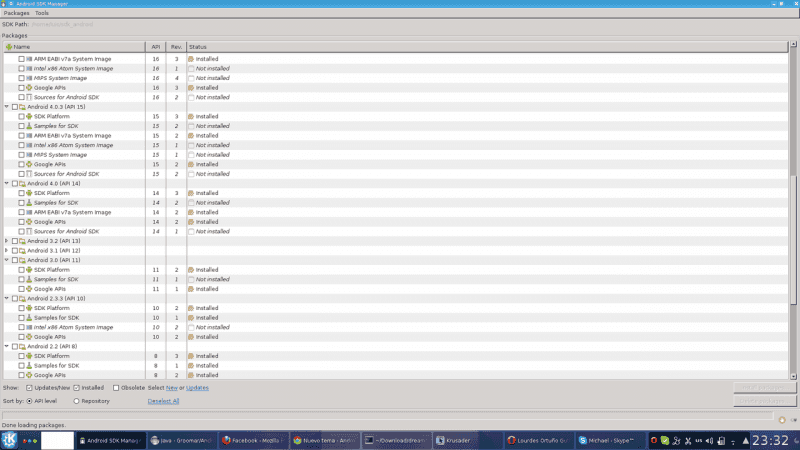Select the API level sort option
Viewport: 800px width, 450px height.
click(x=29, y=401)
